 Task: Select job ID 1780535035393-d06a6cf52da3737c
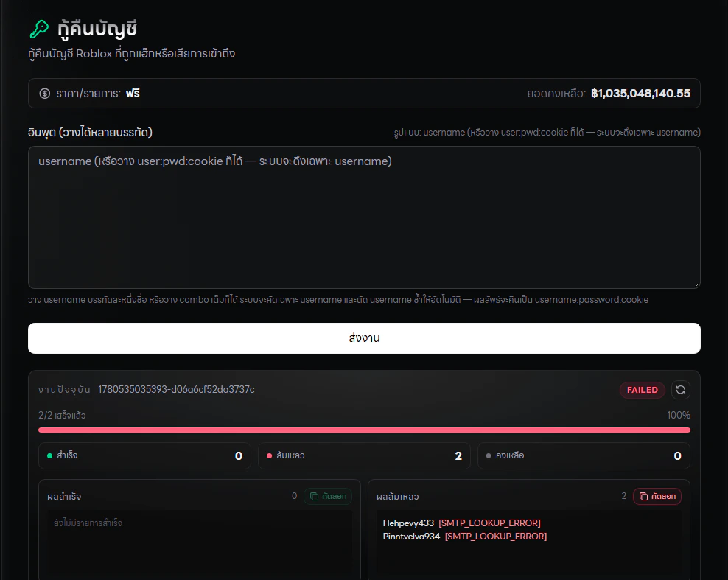(176, 389)
